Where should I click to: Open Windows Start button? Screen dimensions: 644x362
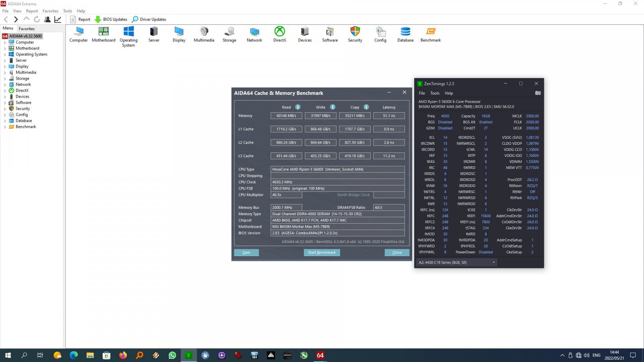8,355
